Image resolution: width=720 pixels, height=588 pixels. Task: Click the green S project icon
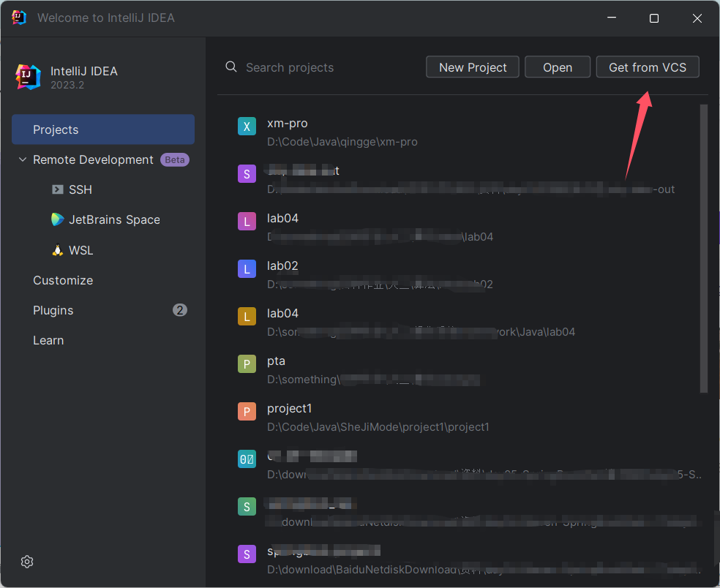(247, 506)
